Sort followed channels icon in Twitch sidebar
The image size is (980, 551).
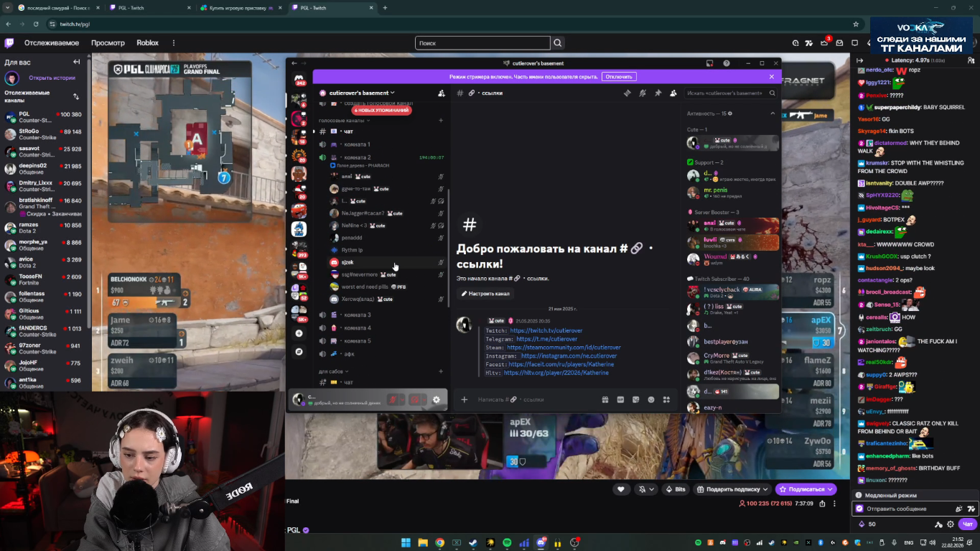tap(76, 96)
